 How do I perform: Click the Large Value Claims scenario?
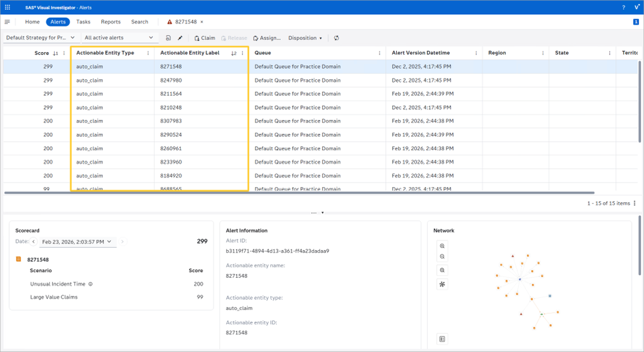[54, 297]
